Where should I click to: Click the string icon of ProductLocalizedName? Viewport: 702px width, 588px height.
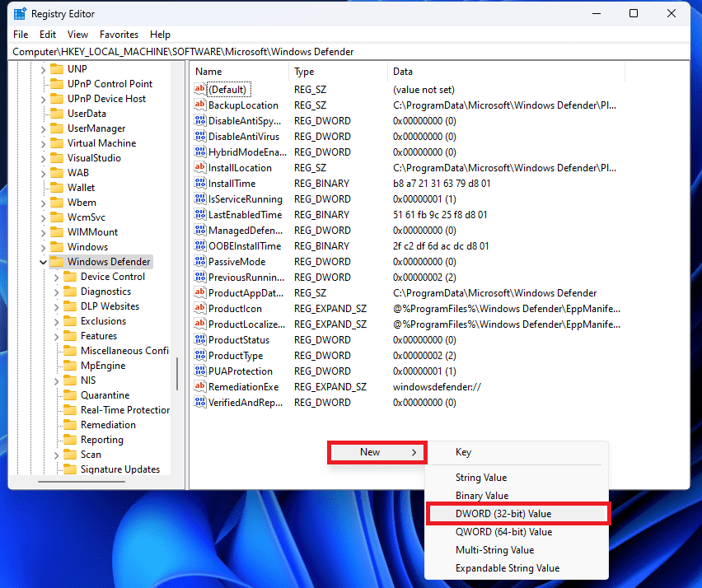pyautogui.click(x=199, y=324)
